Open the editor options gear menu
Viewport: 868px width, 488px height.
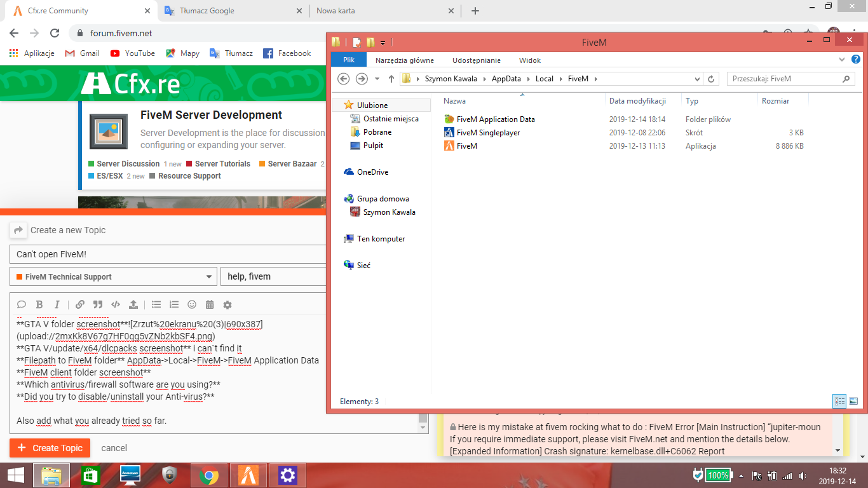[x=227, y=304]
